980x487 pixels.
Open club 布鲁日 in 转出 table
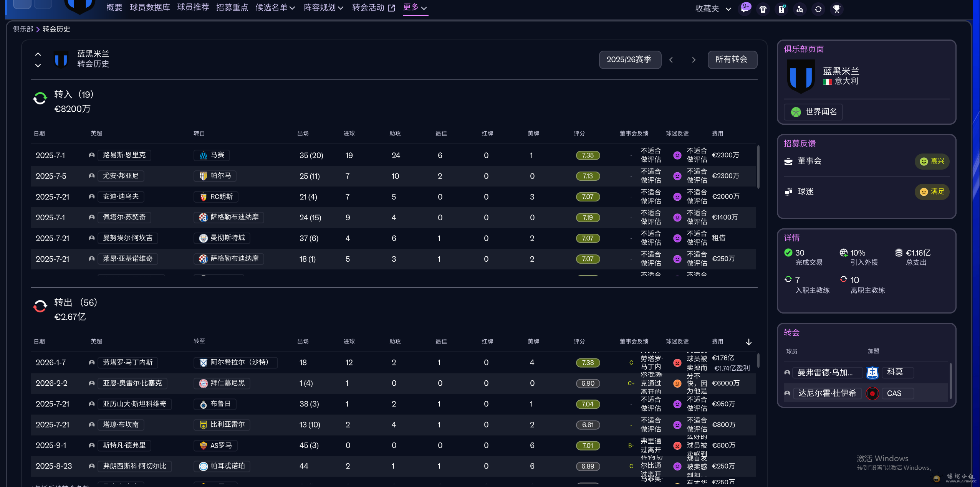(x=215, y=404)
